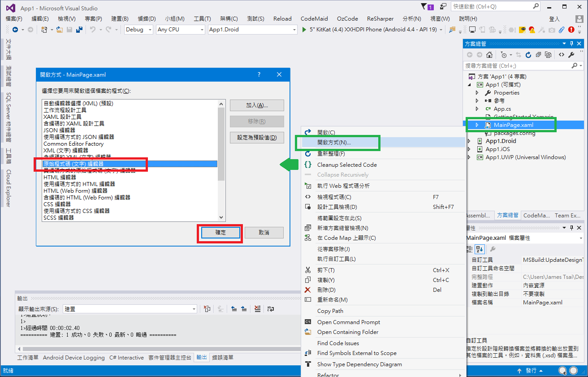Select XAML 設計工具 in the editor list
The image size is (588, 377).
pos(63,117)
